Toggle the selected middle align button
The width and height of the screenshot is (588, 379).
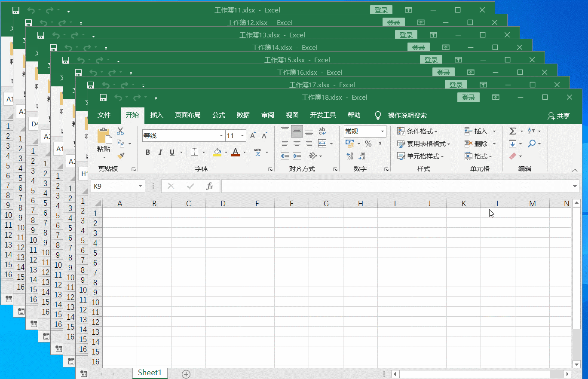point(297,131)
